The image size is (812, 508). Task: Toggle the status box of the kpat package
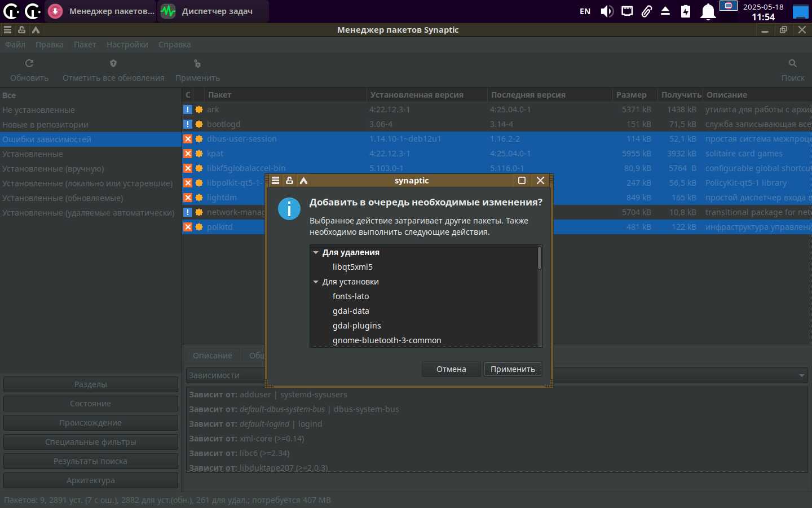(x=188, y=154)
